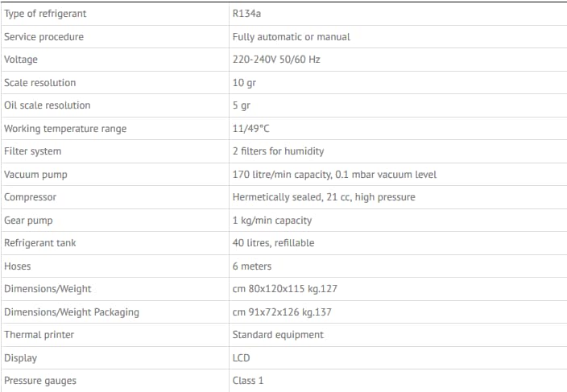Click the 'Scale resolution' row label
The width and height of the screenshot is (567, 392).
click(x=40, y=83)
